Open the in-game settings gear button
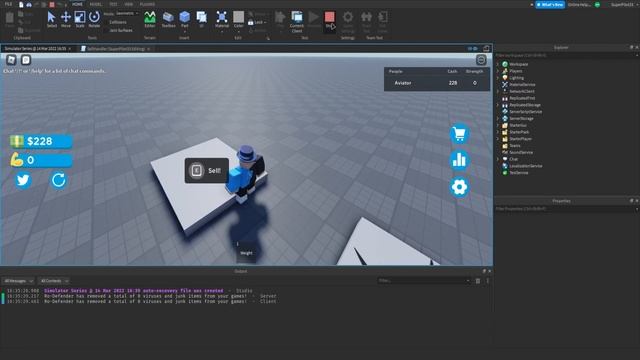Image resolution: width=640 pixels, height=360 pixels. 459,187
